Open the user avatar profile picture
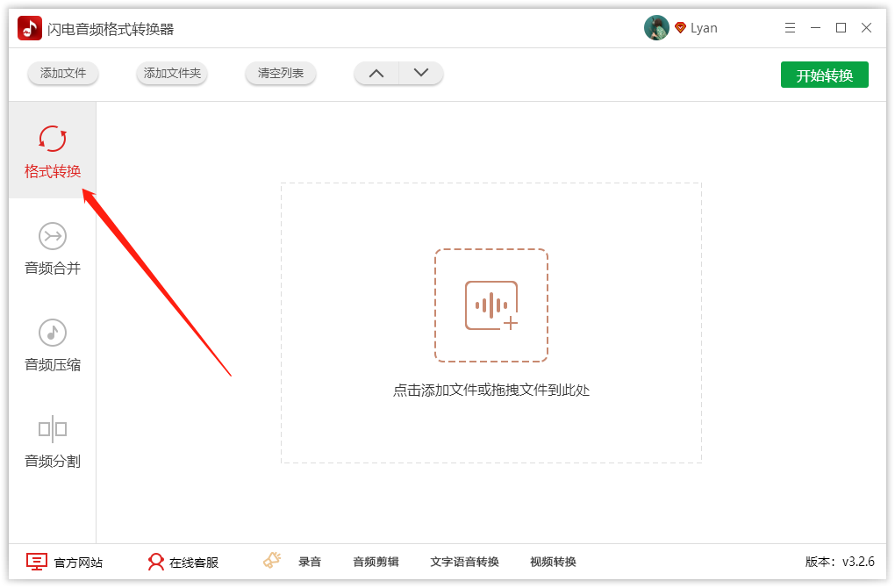895x588 pixels. click(656, 28)
